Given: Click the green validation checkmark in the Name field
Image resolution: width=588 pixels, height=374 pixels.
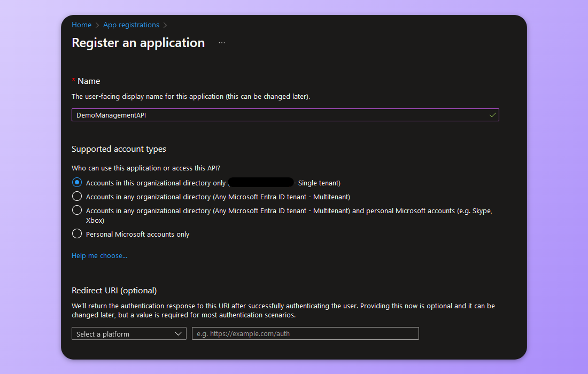Looking at the screenshot, I should point(492,114).
